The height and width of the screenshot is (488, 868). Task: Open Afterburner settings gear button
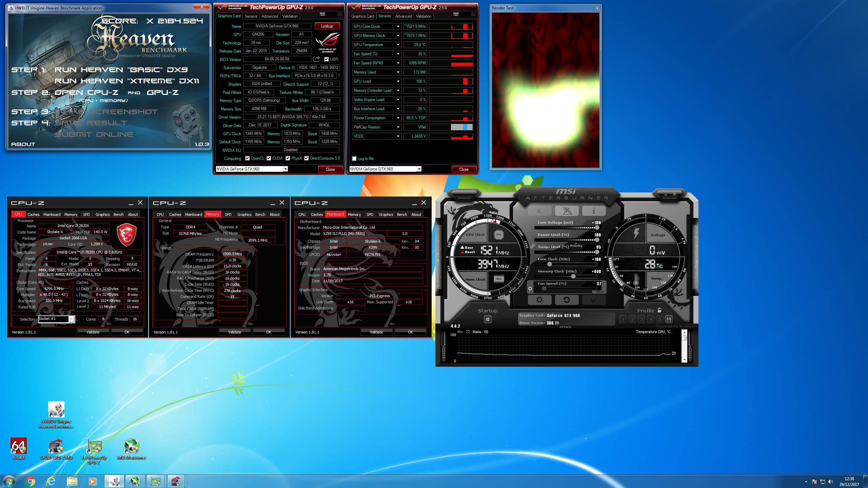click(539, 300)
